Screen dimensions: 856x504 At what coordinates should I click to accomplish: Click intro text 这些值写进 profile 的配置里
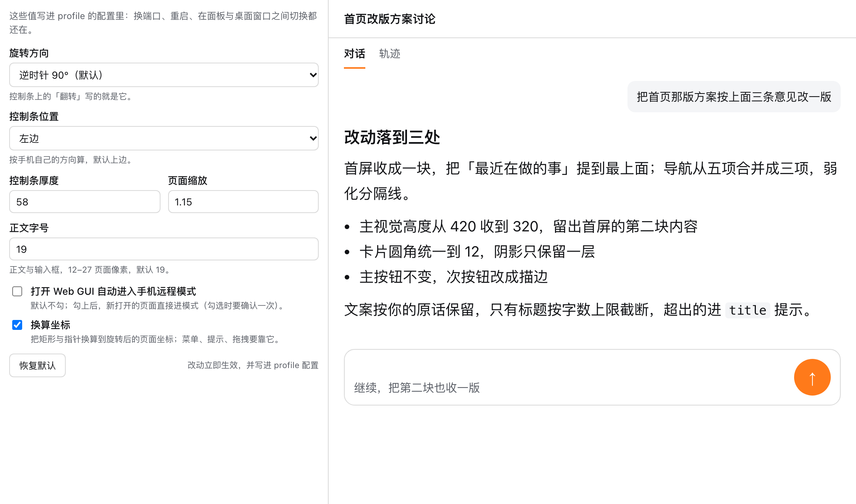(x=163, y=23)
